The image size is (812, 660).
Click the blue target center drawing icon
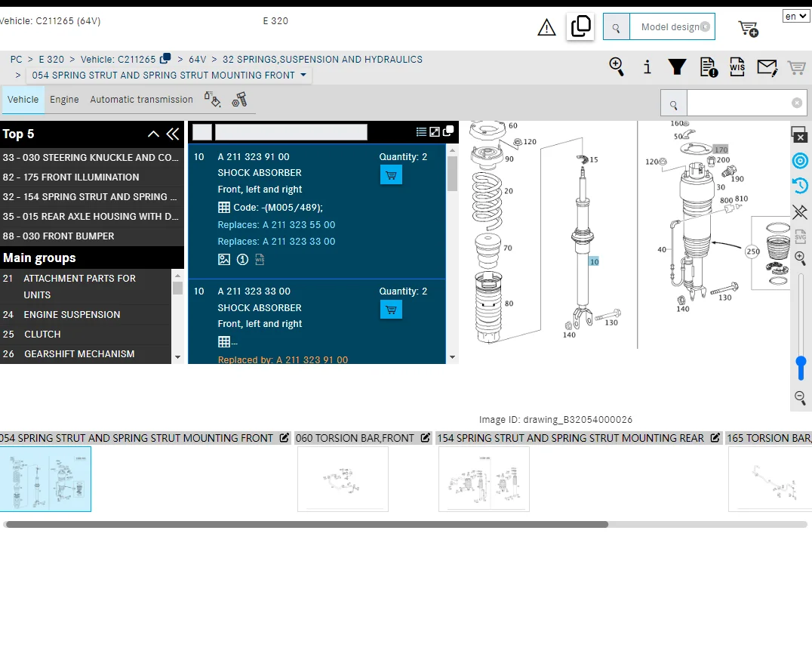click(800, 161)
